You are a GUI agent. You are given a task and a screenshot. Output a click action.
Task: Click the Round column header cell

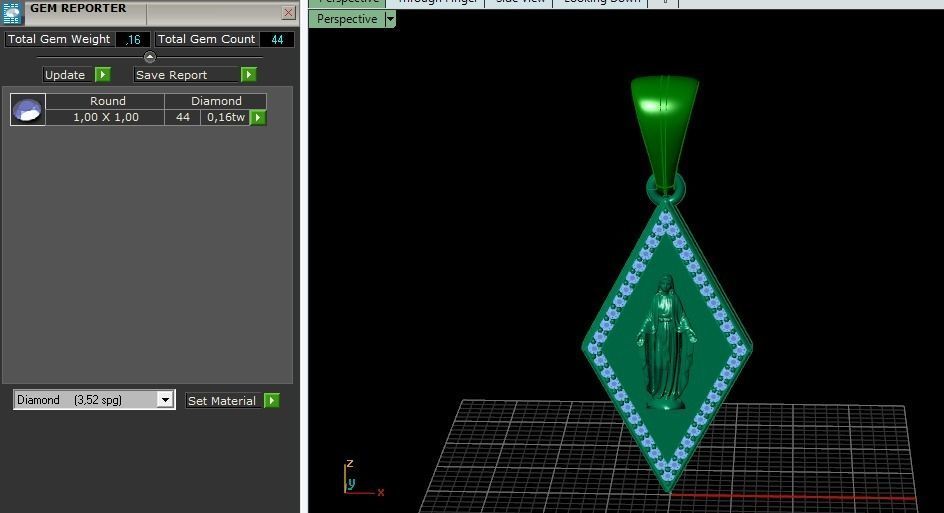pyautogui.click(x=105, y=101)
